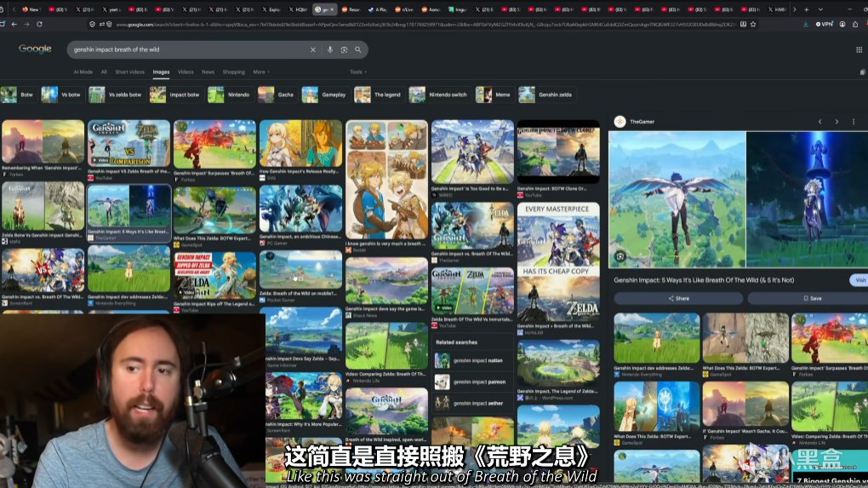
Task: Open the Firefox downloads icon
Action: [x=805, y=25]
